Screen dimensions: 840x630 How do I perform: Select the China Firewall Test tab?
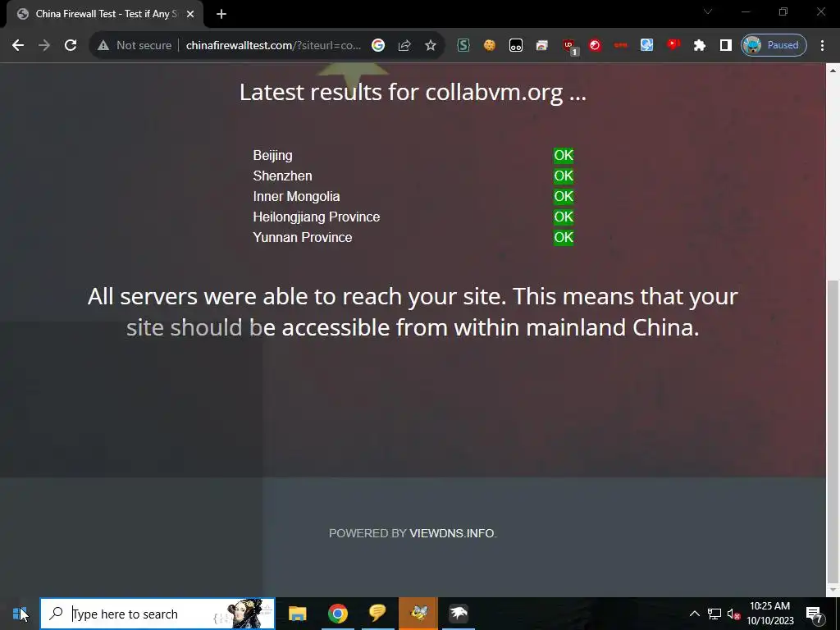point(105,15)
